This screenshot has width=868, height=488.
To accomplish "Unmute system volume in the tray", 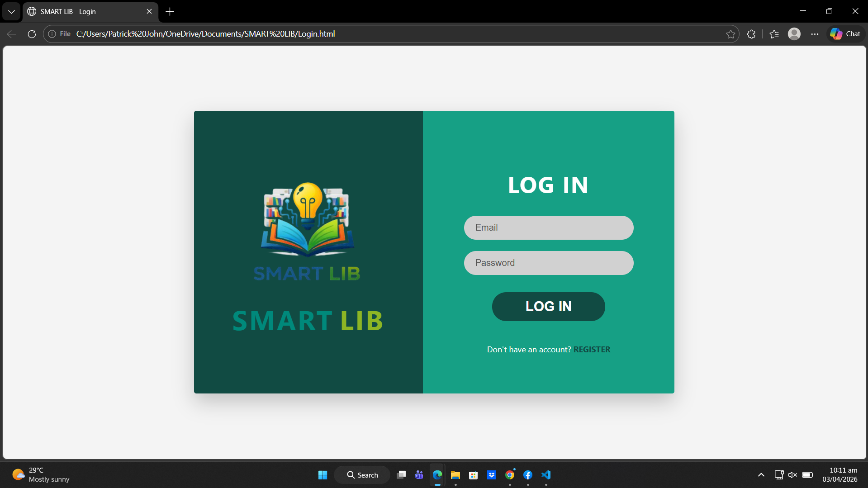I will (792, 475).
